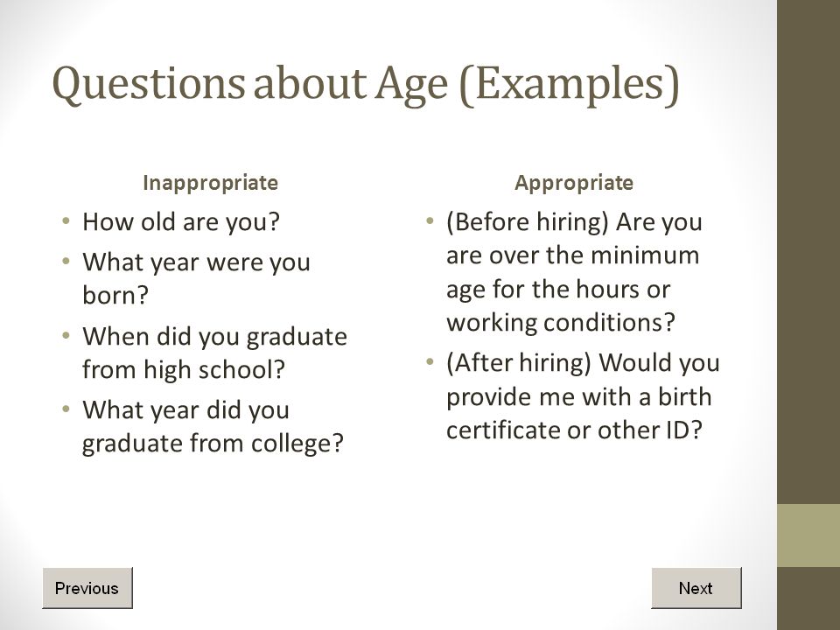Click the bullet beside 'How old are you?'
Image resolution: width=840 pixels, height=630 pixels.
tap(66, 220)
